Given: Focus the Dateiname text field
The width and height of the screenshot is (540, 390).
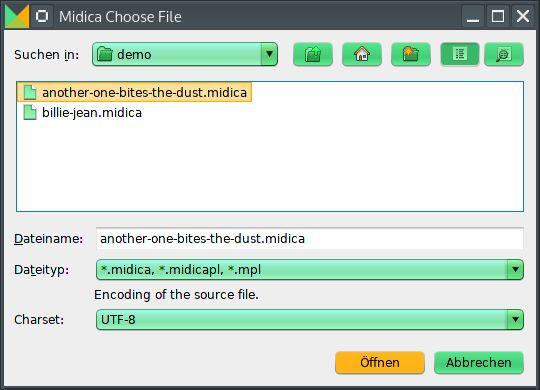Looking at the screenshot, I should 310,238.
